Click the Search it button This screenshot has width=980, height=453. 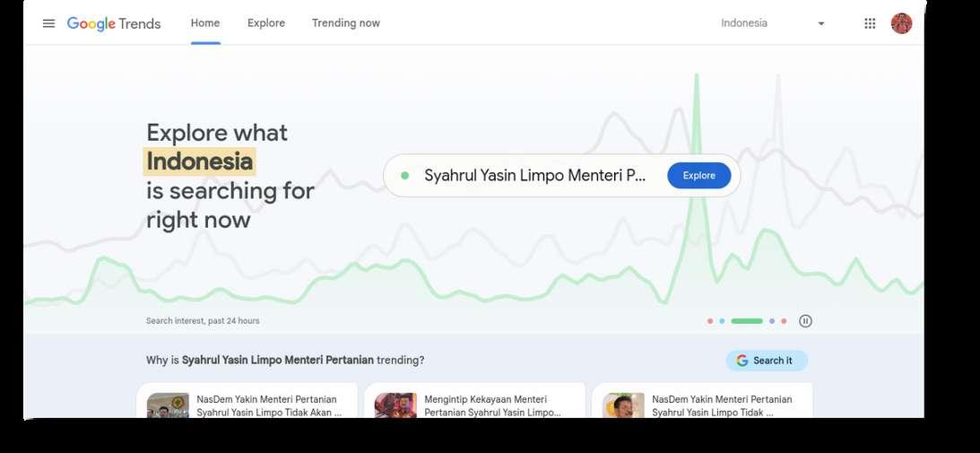(767, 361)
